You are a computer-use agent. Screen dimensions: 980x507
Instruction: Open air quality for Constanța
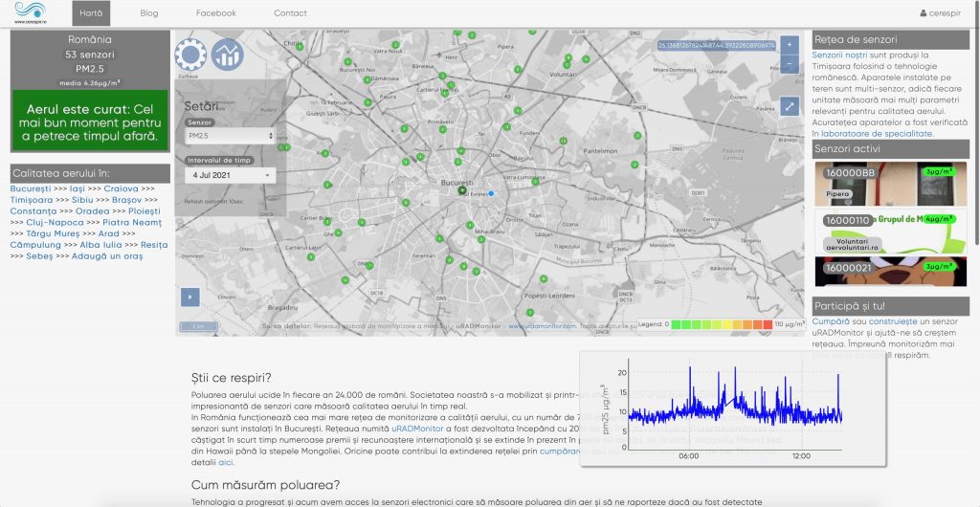tap(33, 211)
